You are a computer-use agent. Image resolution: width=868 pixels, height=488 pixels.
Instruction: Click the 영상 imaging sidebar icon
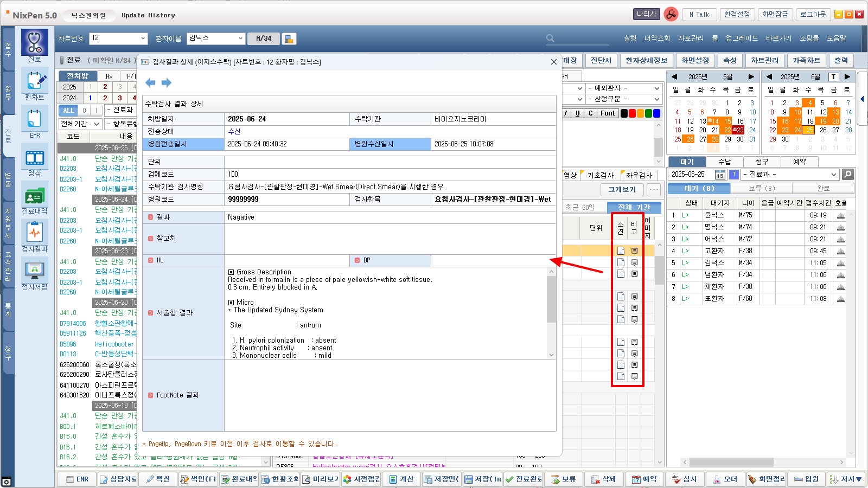[34, 157]
